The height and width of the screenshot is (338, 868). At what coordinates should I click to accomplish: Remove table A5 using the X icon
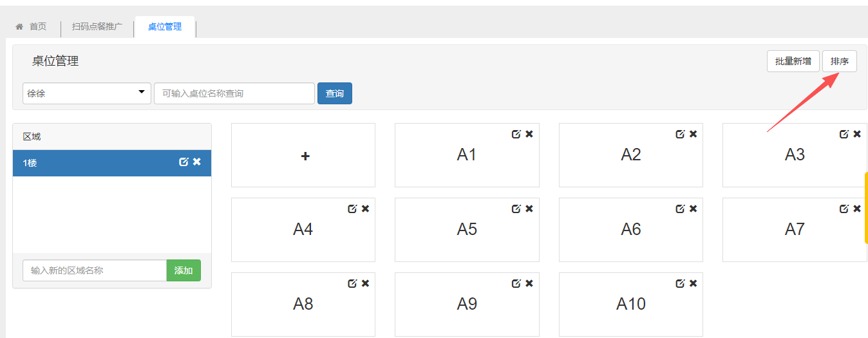coord(529,209)
